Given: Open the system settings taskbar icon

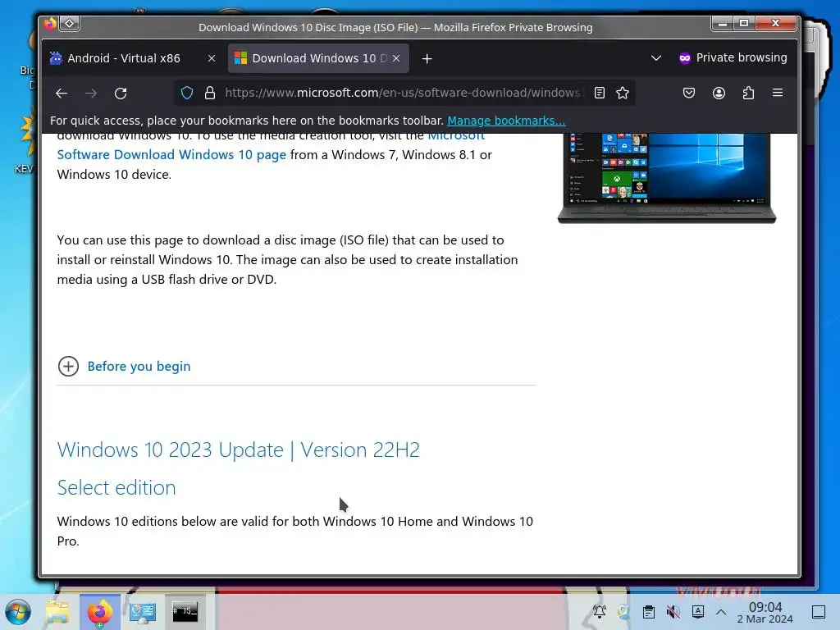Looking at the screenshot, I should coord(143,612).
